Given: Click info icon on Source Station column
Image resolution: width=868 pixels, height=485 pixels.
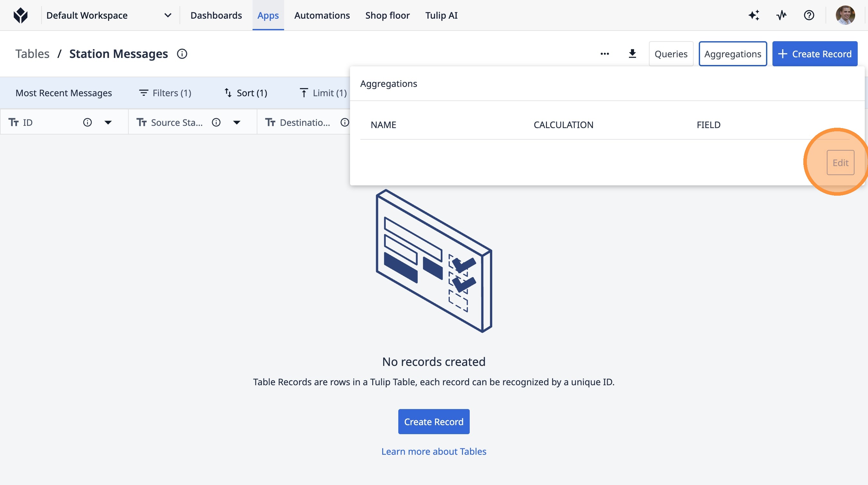Looking at the screenshot, I should click(216, 122).
